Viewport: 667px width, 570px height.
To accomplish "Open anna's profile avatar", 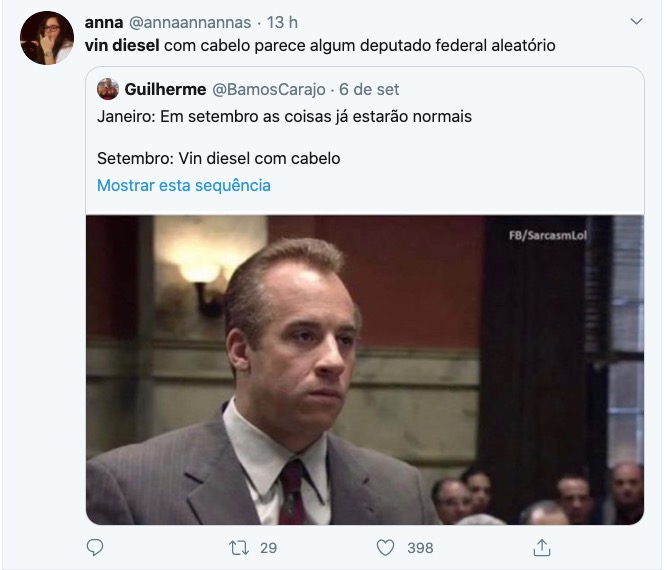I will 47,38.
